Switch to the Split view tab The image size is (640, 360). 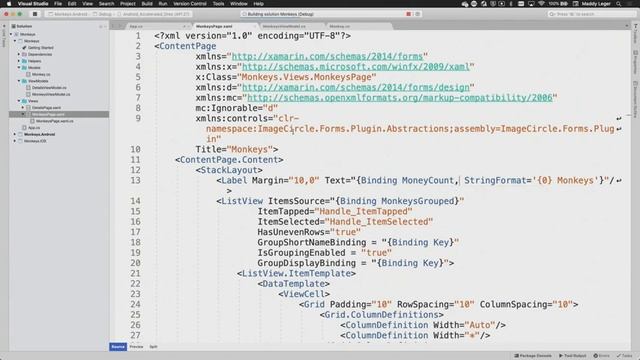coord(153,347)
